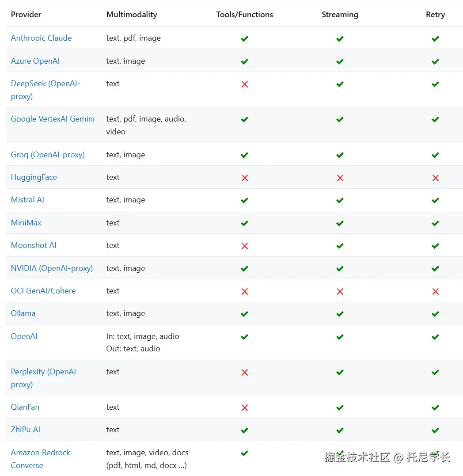Open the Anthropic Claude provider link
Screen dimensions: 463x476
41,38
